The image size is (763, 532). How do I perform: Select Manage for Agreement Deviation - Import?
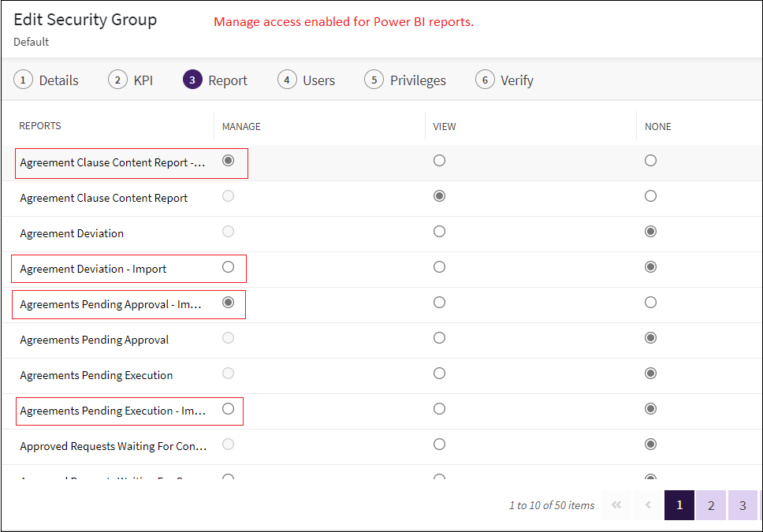tap(229, 267)
